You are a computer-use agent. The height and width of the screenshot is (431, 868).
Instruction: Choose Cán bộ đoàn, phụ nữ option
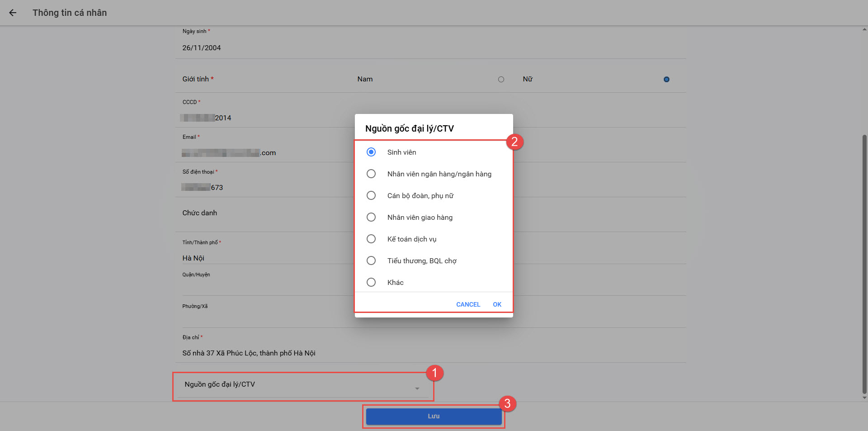[x=371, y=195]
